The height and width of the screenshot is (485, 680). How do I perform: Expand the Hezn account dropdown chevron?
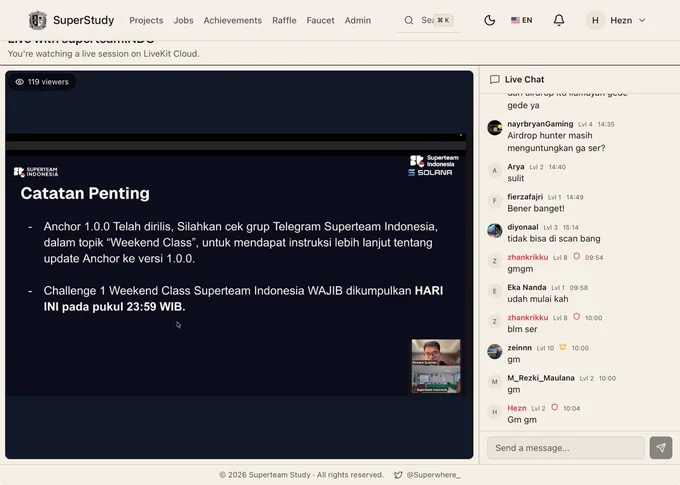pos(642,20)
